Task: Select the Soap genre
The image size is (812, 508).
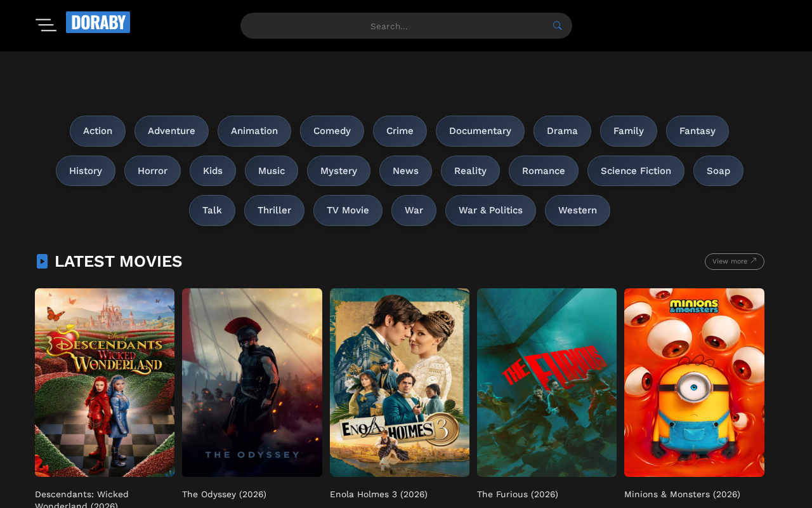Action: coord(718,171)
